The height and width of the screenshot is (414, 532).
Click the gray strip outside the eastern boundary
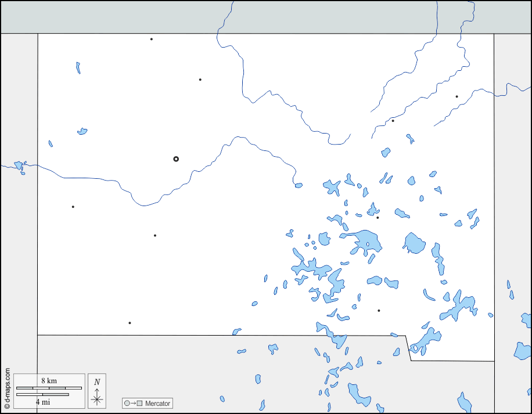tap(512, 203)
